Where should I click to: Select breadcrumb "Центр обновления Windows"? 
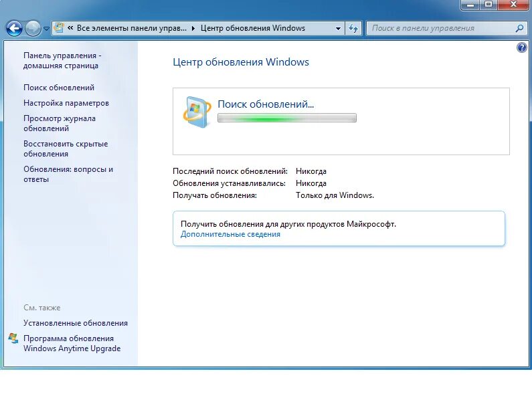click(253, 28)
